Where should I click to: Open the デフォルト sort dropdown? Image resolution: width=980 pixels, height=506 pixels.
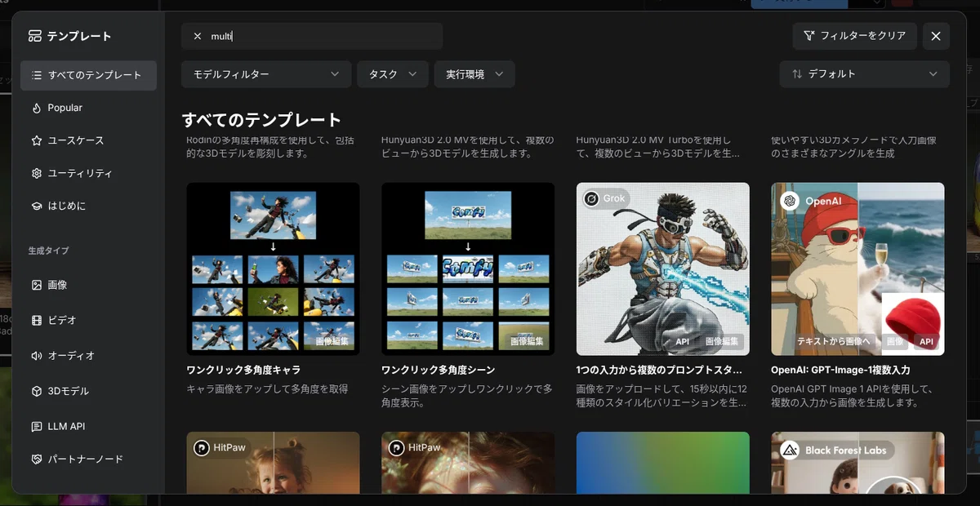coord(864,74)
